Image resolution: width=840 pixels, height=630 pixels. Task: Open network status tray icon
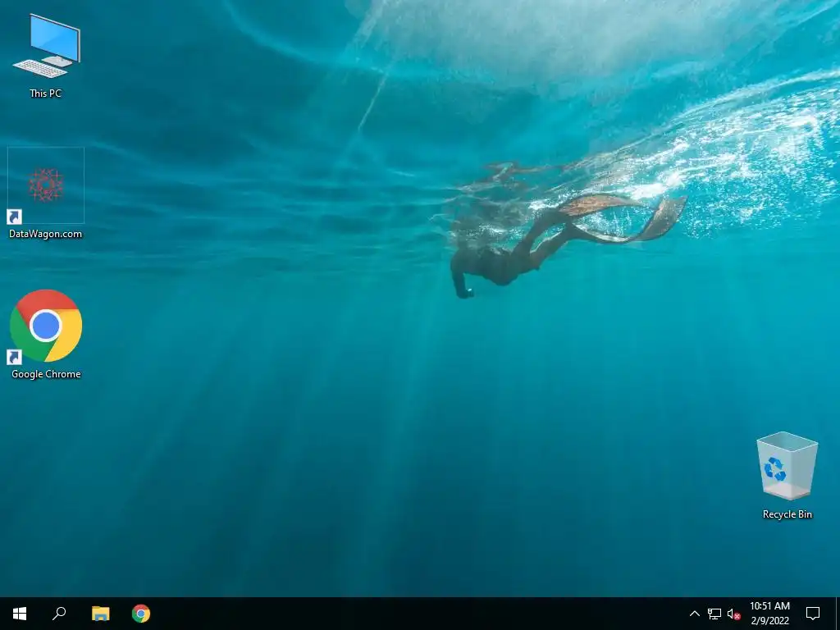(x=714, y=614)
